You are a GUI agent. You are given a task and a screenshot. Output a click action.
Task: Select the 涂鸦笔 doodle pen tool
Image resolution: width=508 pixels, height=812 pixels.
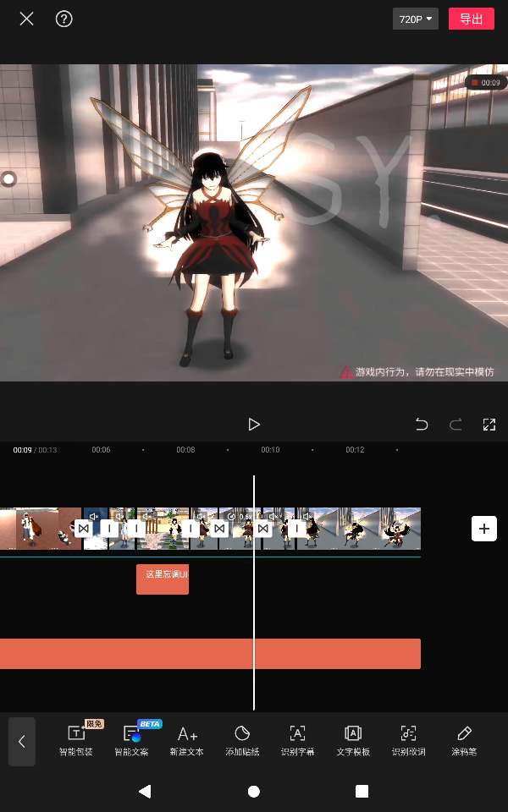coord(464,741)
